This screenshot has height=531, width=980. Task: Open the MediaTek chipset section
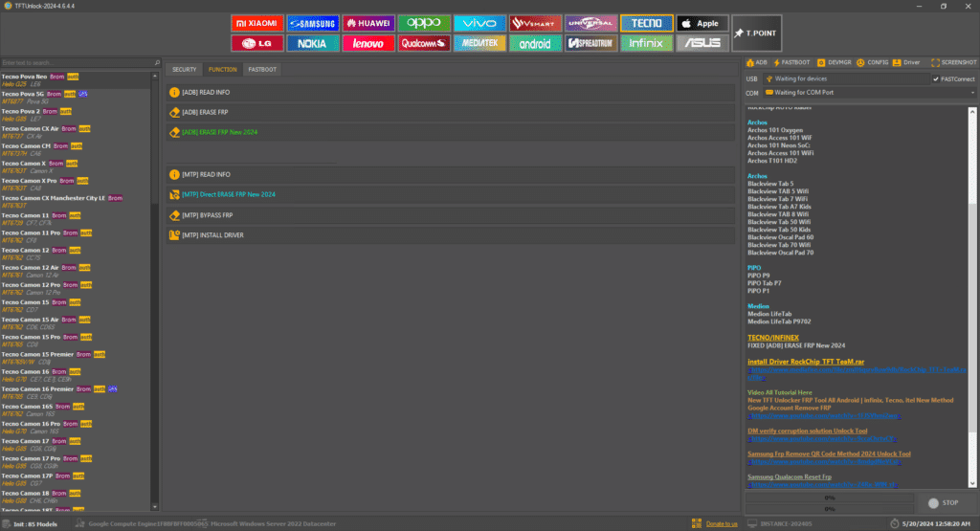(x=479, y=43)
